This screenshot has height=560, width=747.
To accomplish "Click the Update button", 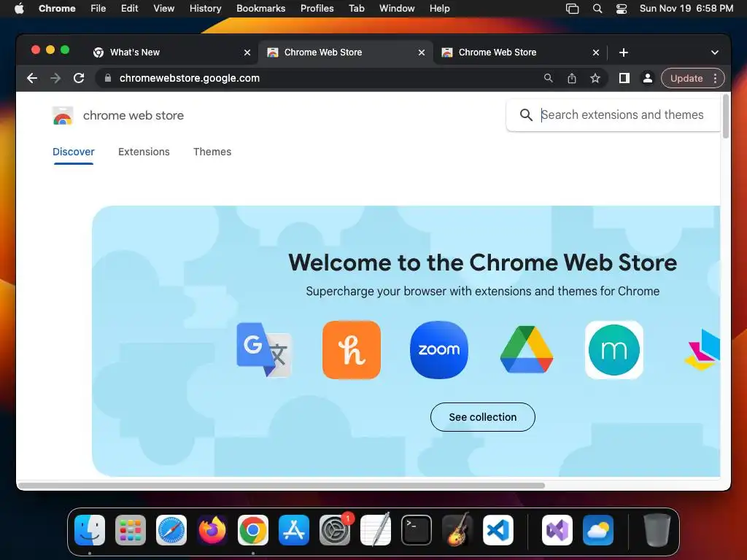I will coord(686,78).
